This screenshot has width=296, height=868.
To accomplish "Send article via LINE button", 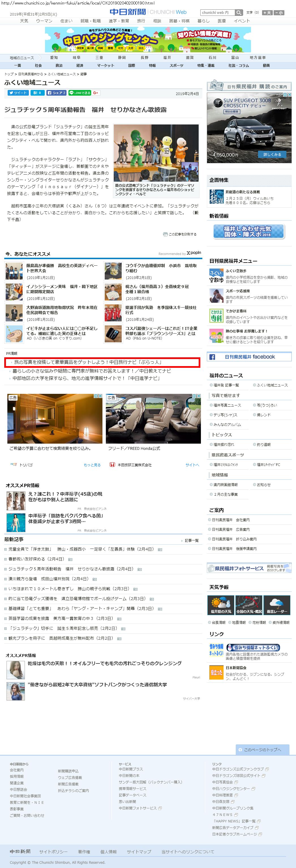I will [x=80, y=93].
